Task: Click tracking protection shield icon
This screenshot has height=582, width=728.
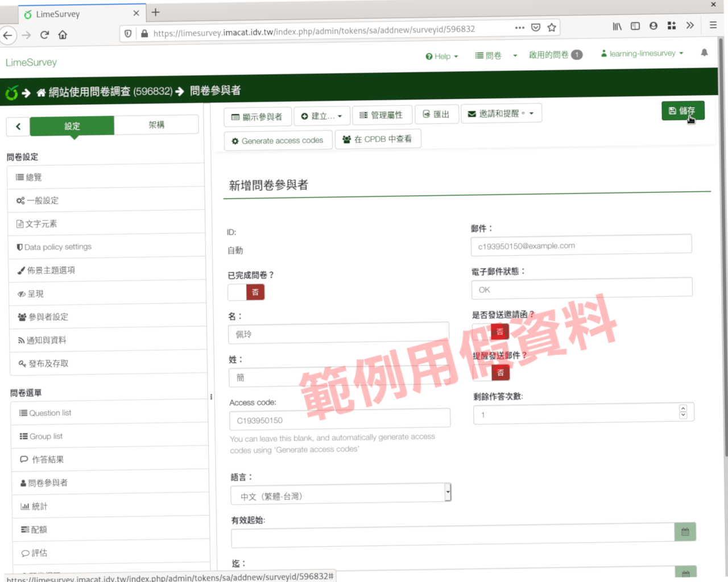Action: (128, 34)
